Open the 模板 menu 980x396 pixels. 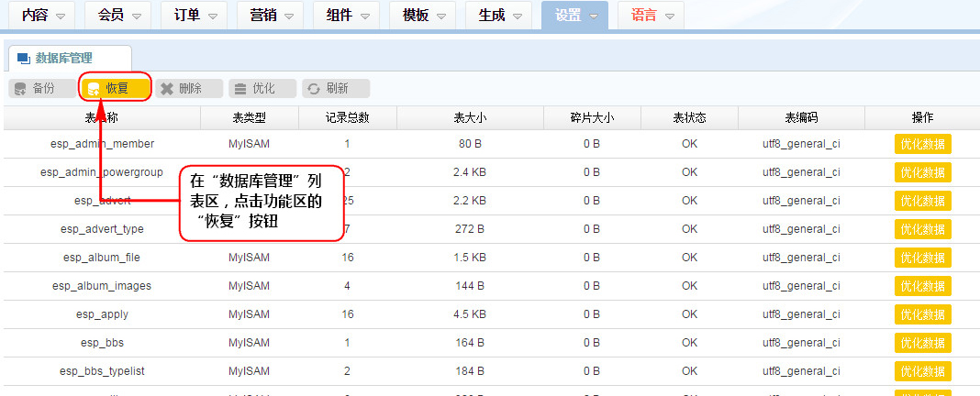(x=422, y=16)
